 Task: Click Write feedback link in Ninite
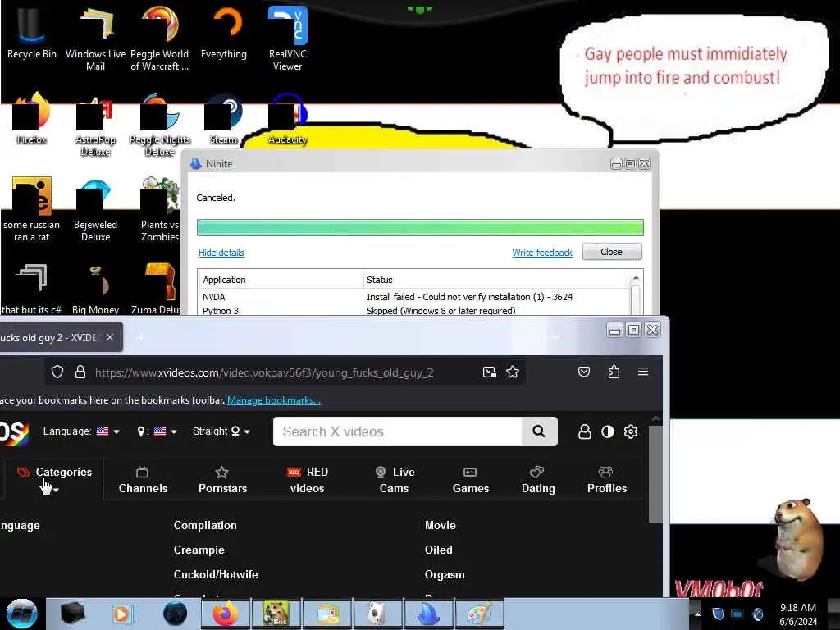tap(542, 253)
